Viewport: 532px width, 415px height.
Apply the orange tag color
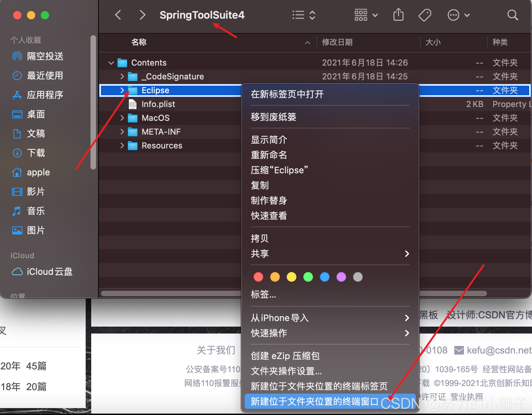pyautogui.click(x=275, y=277)
